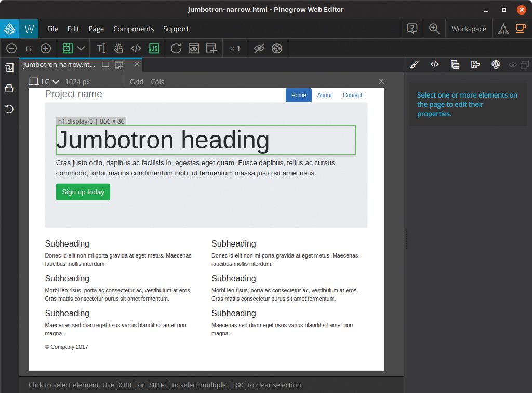The height and width of the screenshot is (393, 532).
Task: Open the Plugins panel with the puzzle icon
Action: (475, 64)
